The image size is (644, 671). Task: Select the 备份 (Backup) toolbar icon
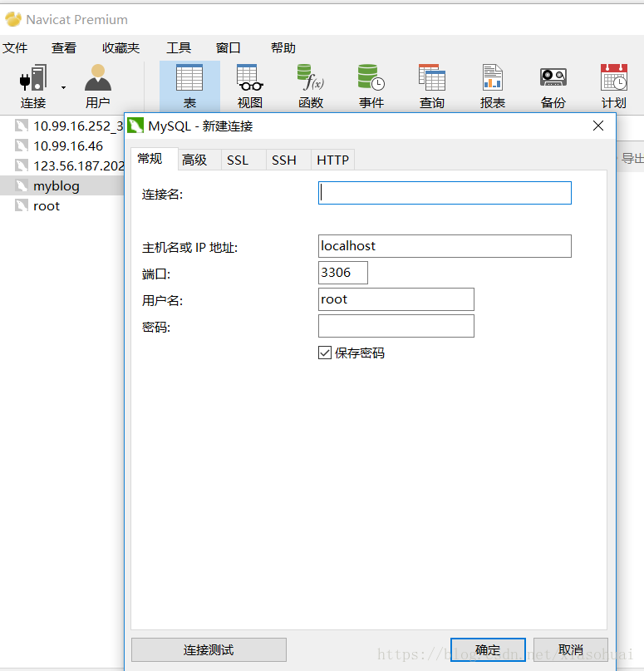553,86
